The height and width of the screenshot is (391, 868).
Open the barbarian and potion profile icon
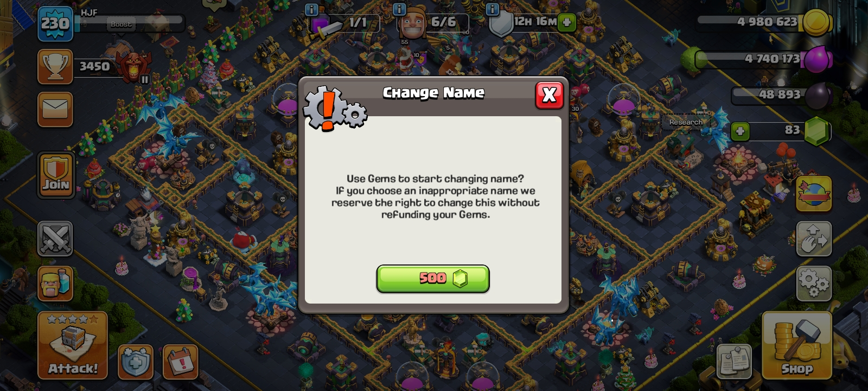(x=55, y=283)
